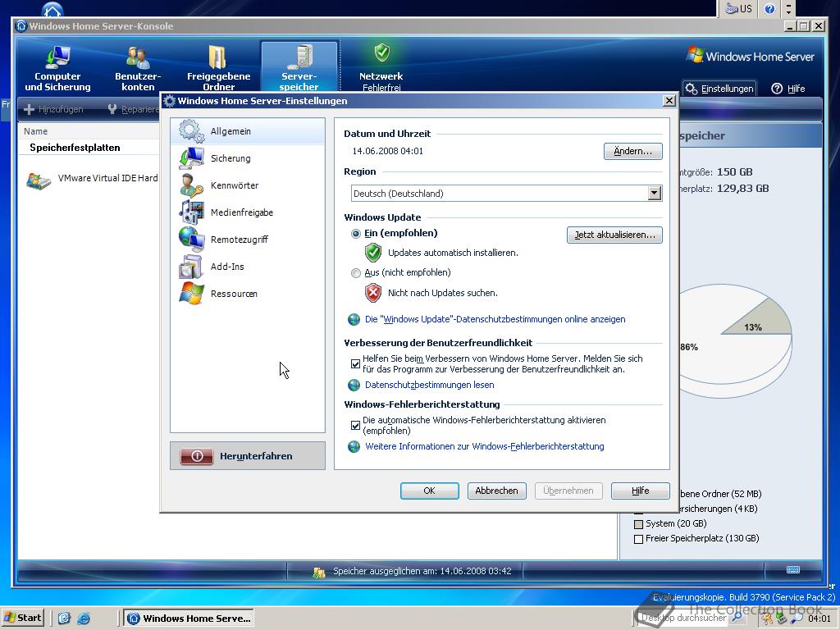Screen dimensions: 840x630
Task: Close the Windows Home Server-Einstellungen dialog
Action: (x=669, y=101)
